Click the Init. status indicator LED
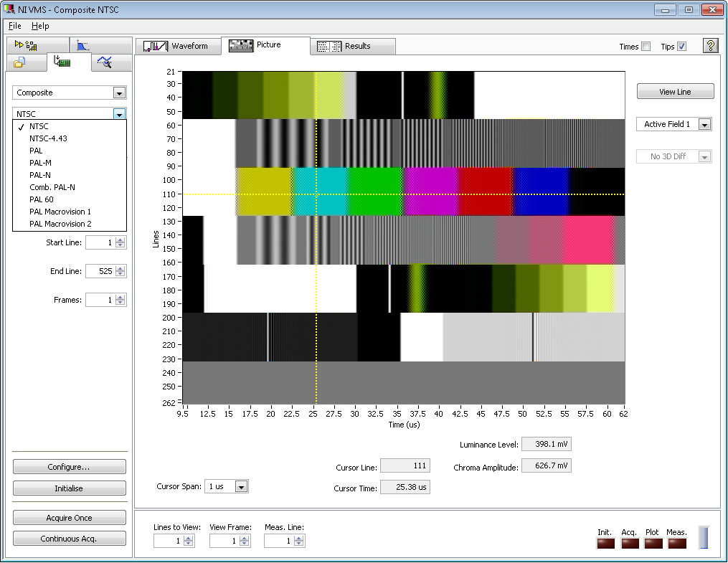 point(605,544)
